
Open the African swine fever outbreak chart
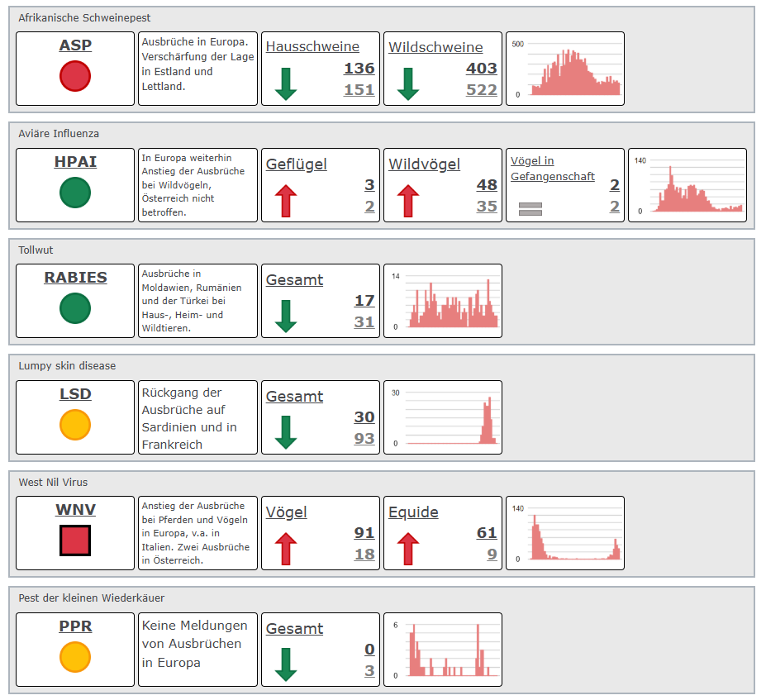(x=565, y=69)
